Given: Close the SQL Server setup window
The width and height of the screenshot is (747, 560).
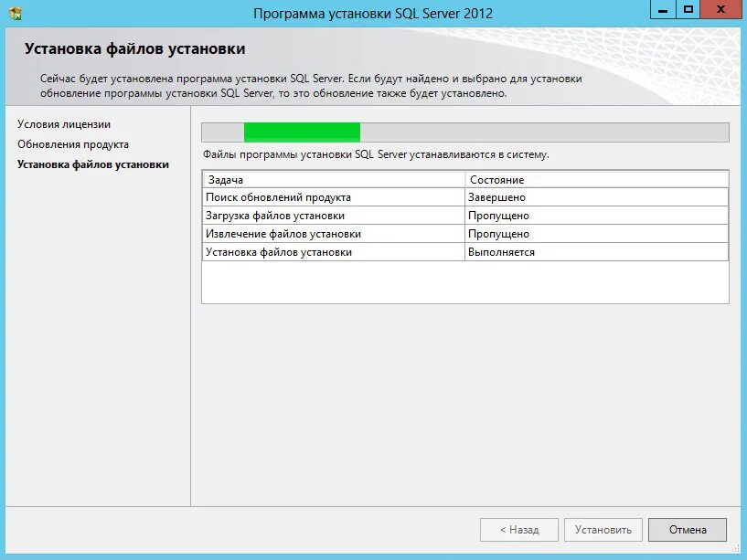Looking at the screenshot, I should (x=721, y=9).
